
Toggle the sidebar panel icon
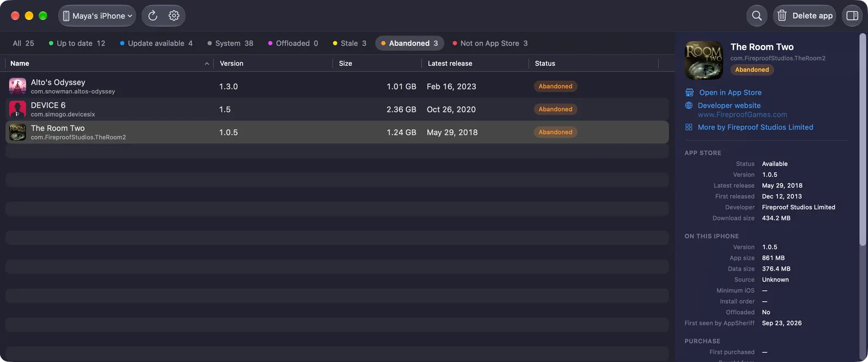[x=852, y=16]
